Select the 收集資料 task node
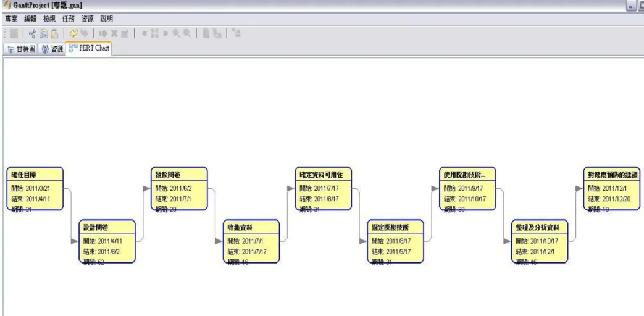Viewport: 644px width, 316px height. [251, 241]
